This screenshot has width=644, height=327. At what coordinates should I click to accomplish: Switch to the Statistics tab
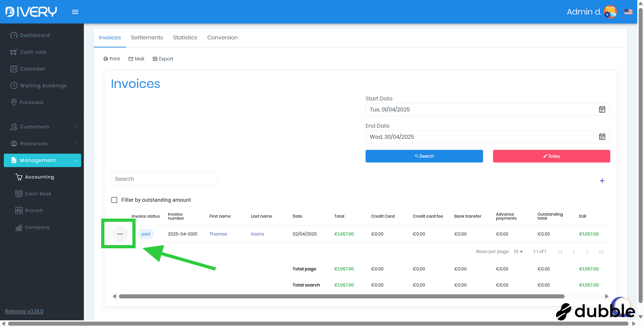(x=185, y=37)
